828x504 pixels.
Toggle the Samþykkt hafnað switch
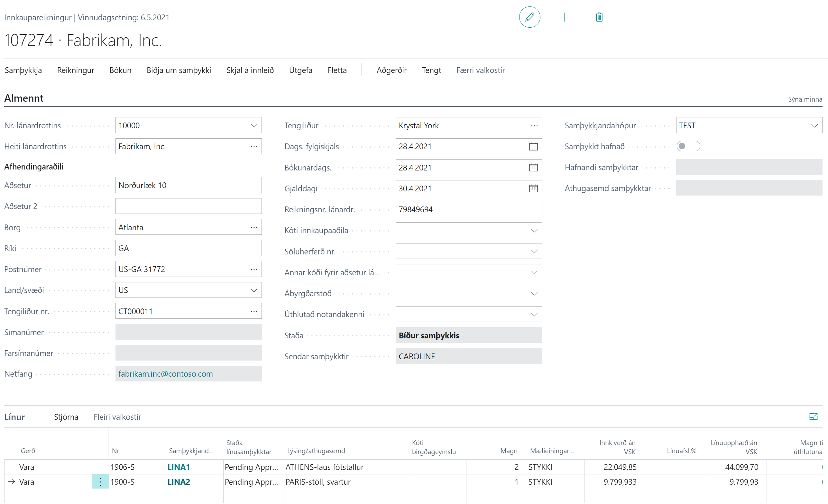click(x=688, y=146)
